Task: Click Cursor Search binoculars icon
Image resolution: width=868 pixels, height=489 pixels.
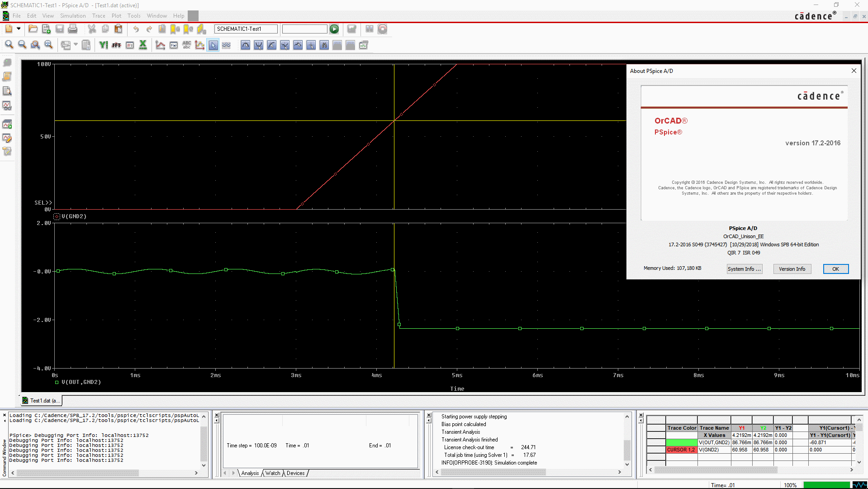Action: [324, 45]
